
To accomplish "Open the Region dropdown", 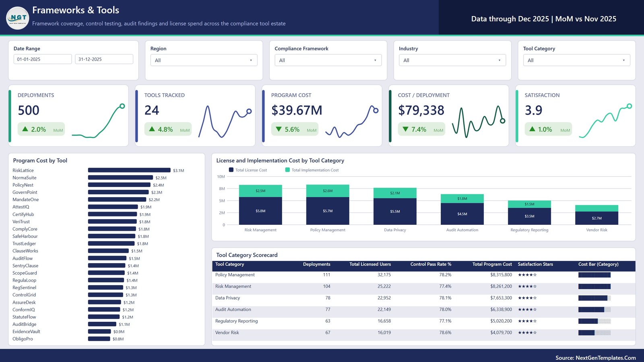I will (x=204, y=60).
